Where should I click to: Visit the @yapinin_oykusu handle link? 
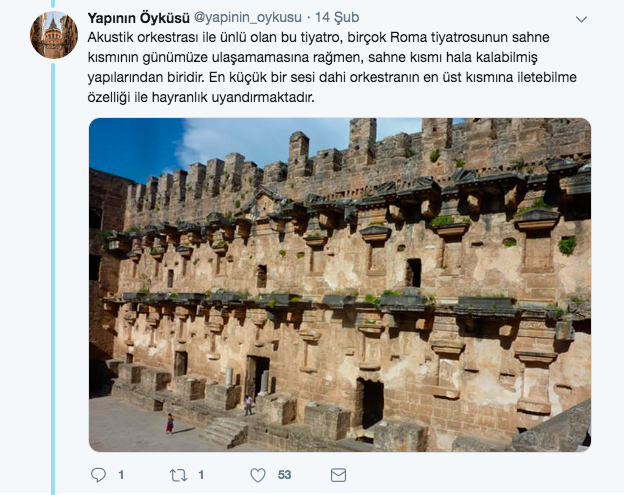tap(248, 18)
